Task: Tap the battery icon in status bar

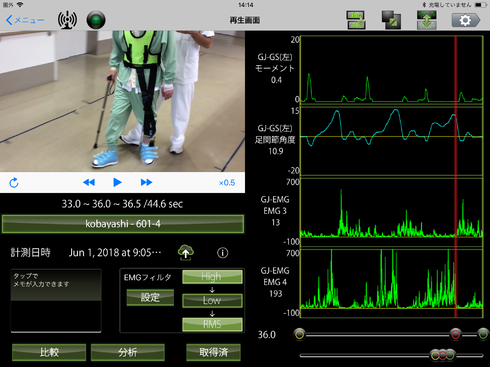Action: tap(480, 5)
